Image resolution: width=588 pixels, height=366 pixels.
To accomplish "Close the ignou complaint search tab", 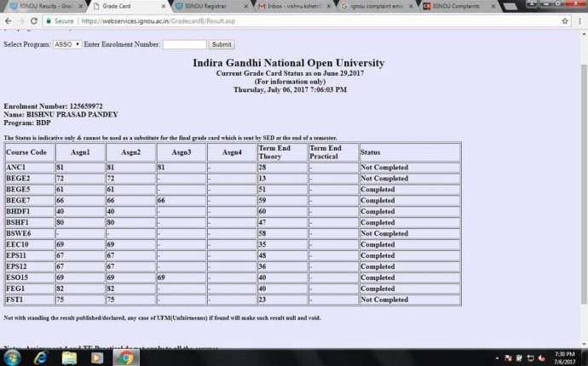I will (411, 6).
